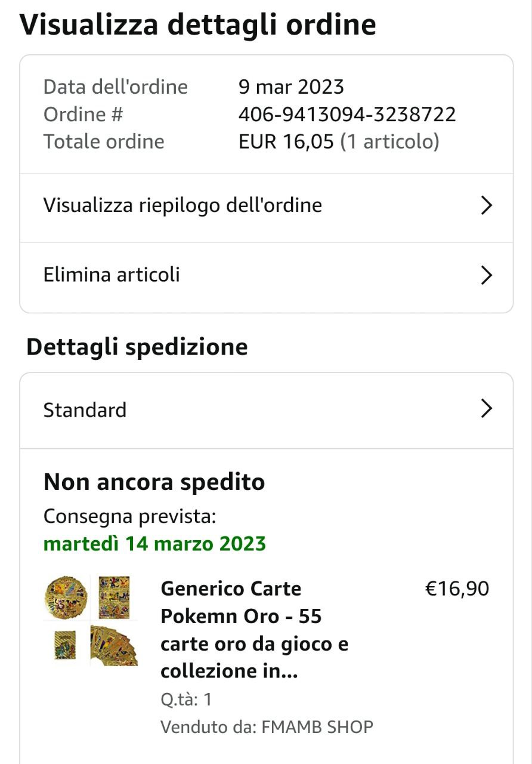Select the Elimina articoli option label
The image size is (532, 764).
(x=112, y=275)
